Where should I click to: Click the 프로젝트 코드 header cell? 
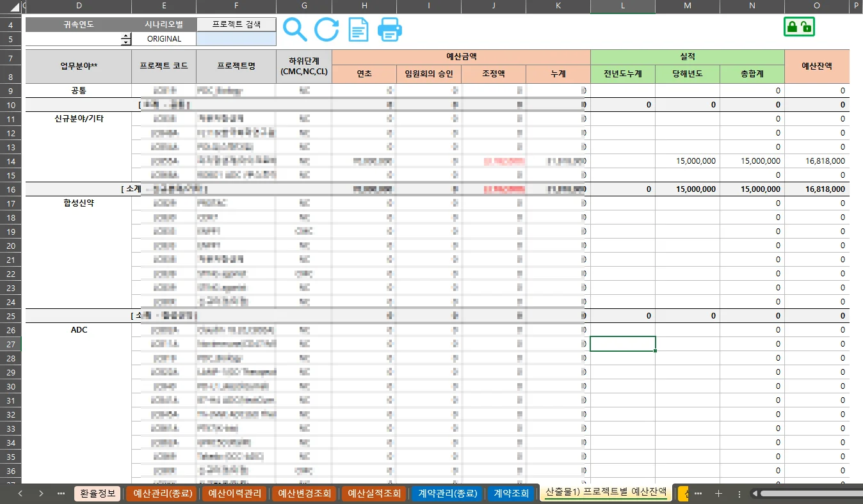tap(164, 66)
